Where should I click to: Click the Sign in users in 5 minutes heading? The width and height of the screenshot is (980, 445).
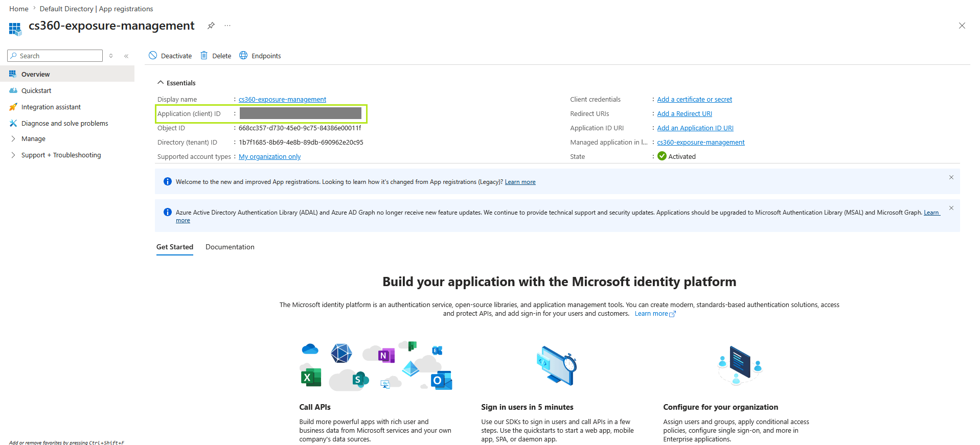tap(527, 407)
